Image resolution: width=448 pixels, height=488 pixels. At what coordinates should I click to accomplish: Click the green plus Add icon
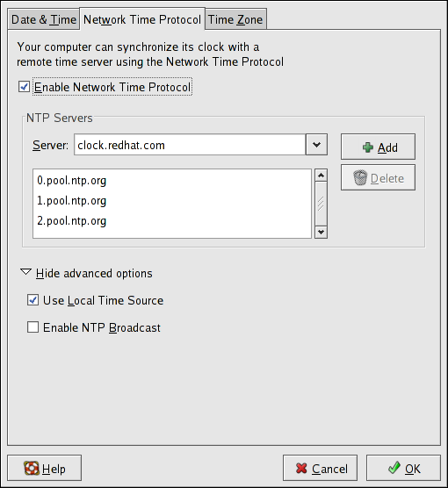(367, 147)
